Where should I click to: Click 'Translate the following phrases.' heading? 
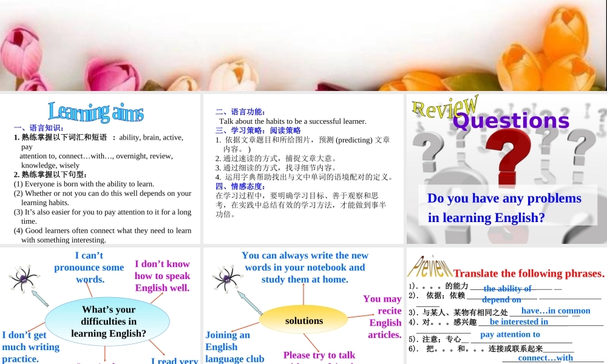(529, 274)
